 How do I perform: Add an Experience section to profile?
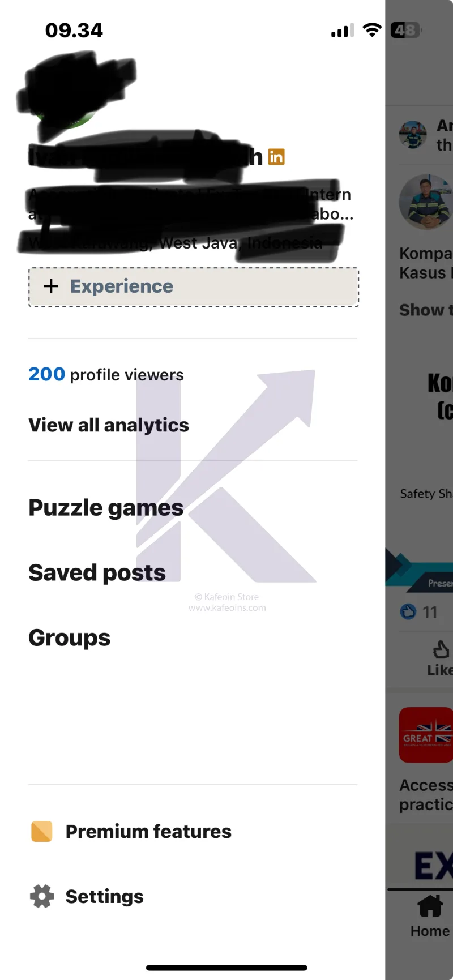point(194,287)
